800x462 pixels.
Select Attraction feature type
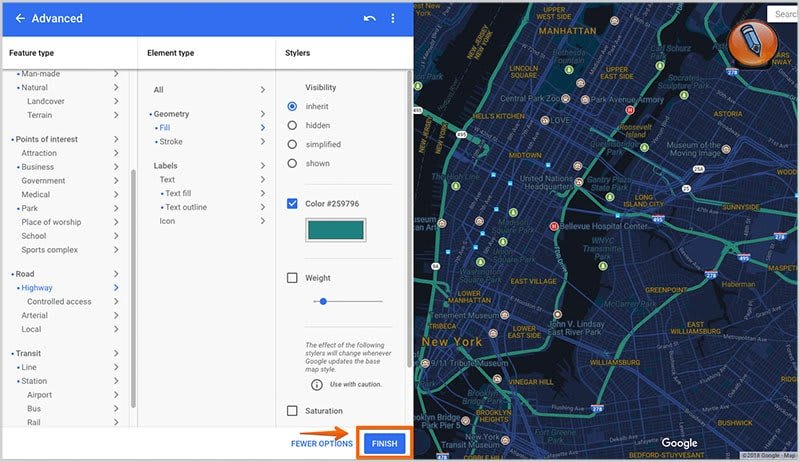(39, 153)
